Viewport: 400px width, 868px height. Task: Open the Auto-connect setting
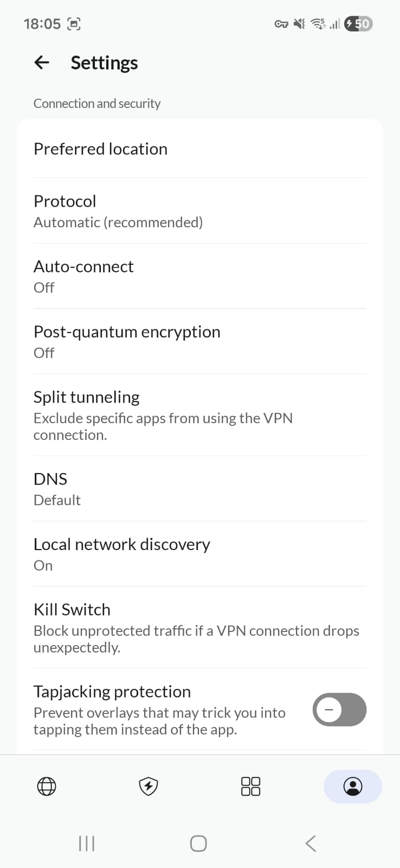click(199, 276)
